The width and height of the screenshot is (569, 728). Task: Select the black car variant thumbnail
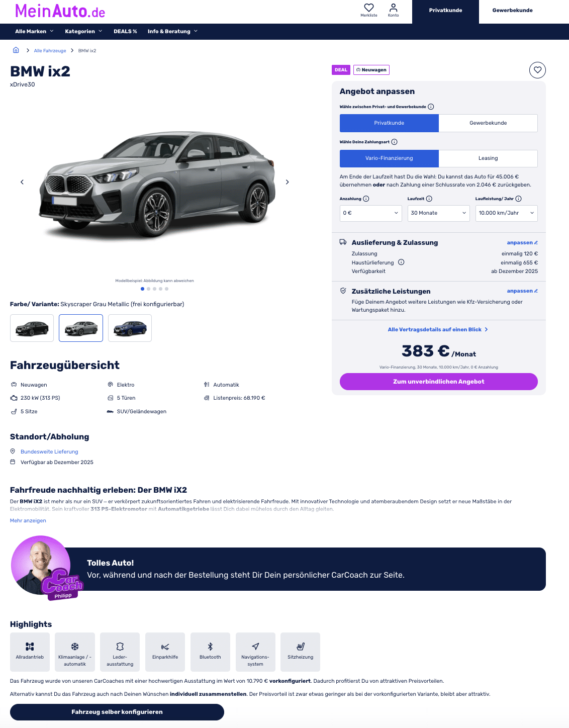[x=32, y=328]
